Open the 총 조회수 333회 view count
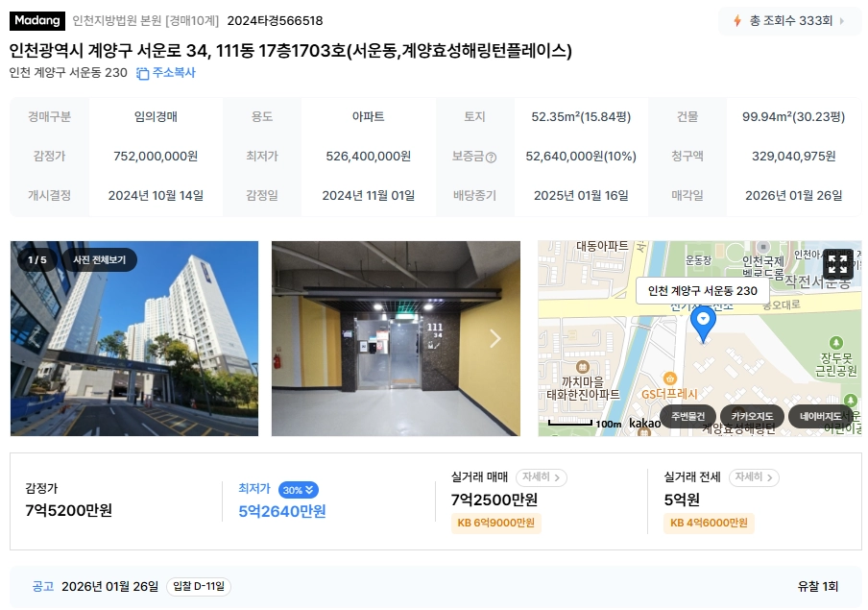The width and height of the screenshot is (868, 610). tap(790, 21)
